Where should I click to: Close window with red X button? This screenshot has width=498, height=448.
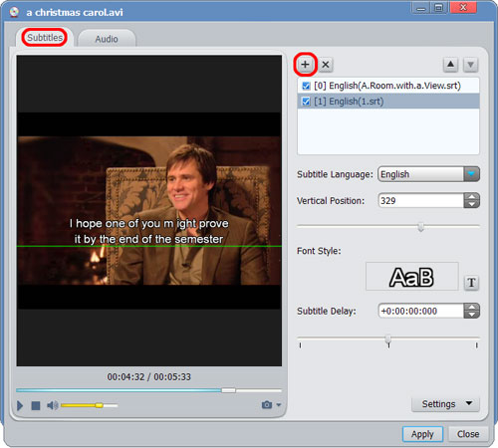pos(463,8)
